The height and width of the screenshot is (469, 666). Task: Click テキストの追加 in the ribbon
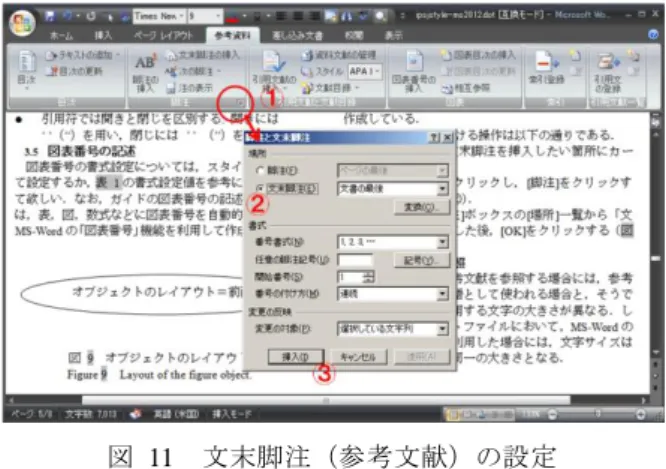(82, 55)
